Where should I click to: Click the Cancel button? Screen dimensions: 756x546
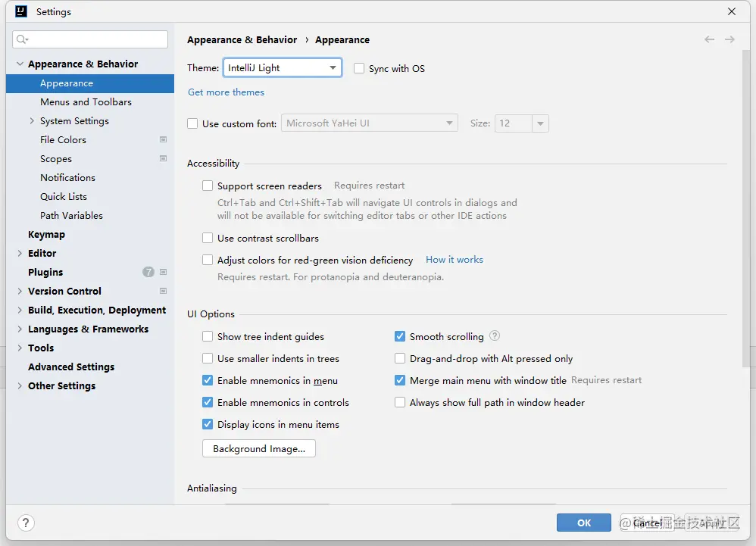(647, 523)
